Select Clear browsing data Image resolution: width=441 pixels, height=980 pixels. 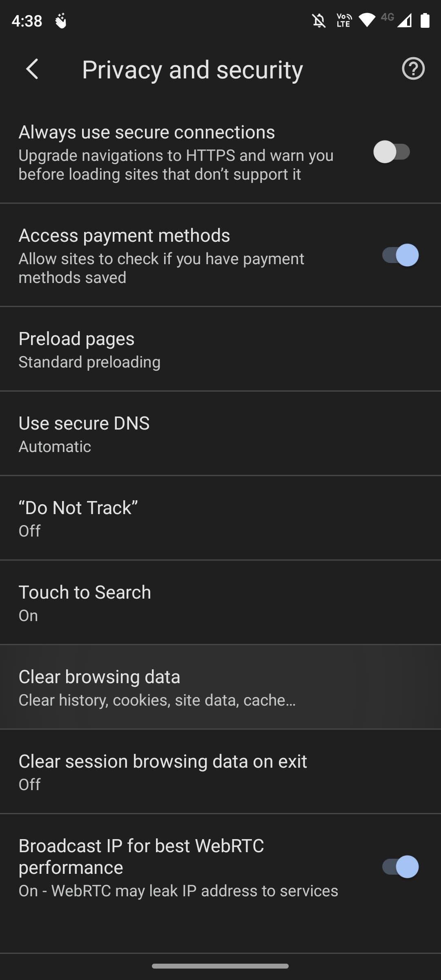coord(220,687)
